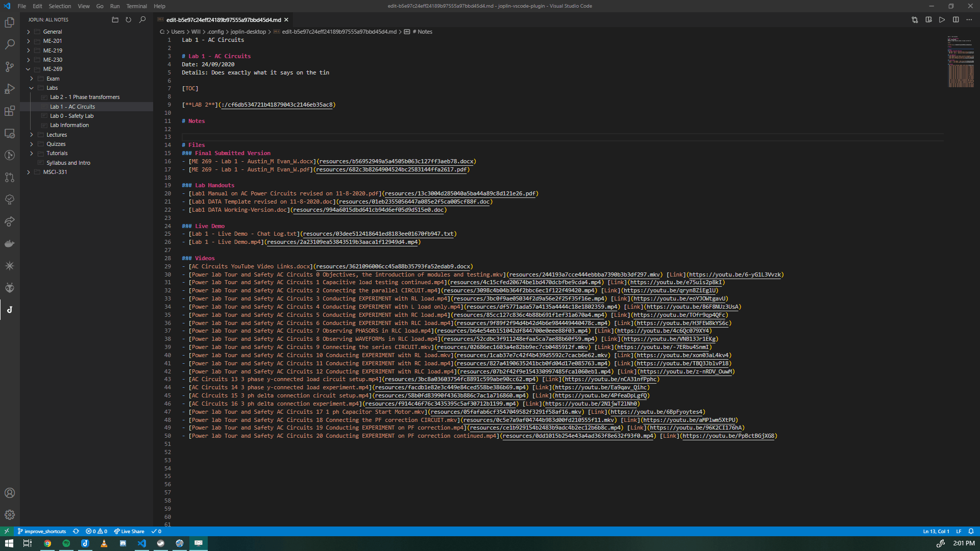The width and height of the screenshot is (980, 551).
Task: Refresh the Joplin notes list
Action: 128,20
